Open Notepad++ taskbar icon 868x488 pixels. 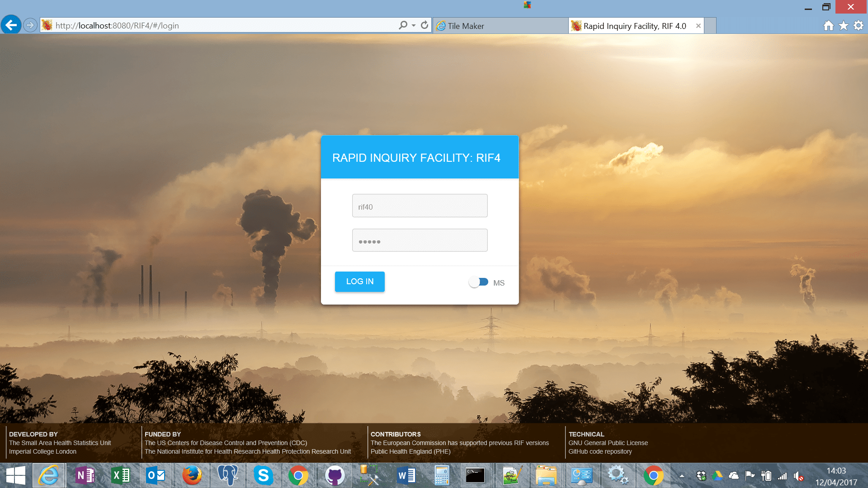(x=512, y=475)
